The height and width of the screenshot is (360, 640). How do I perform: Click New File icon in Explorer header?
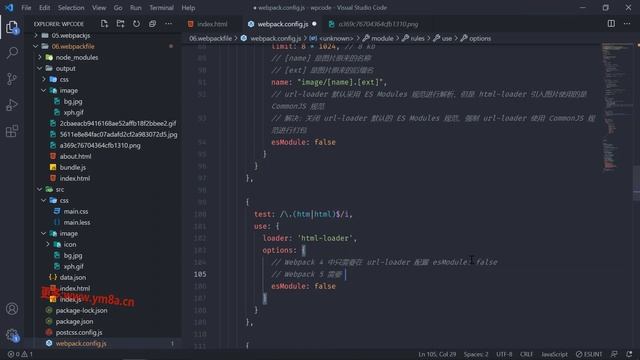[x=104, y=24]
